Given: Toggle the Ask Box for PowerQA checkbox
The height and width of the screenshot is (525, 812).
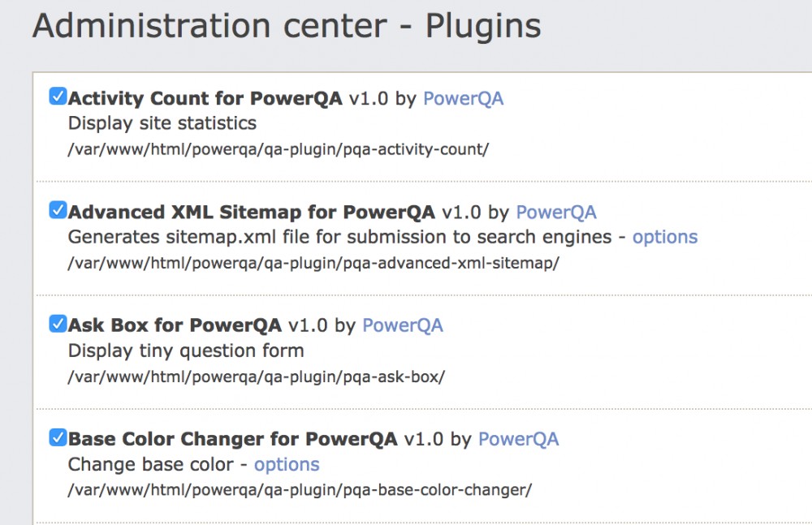Looking at the screenshot, I should coord(58,325).
